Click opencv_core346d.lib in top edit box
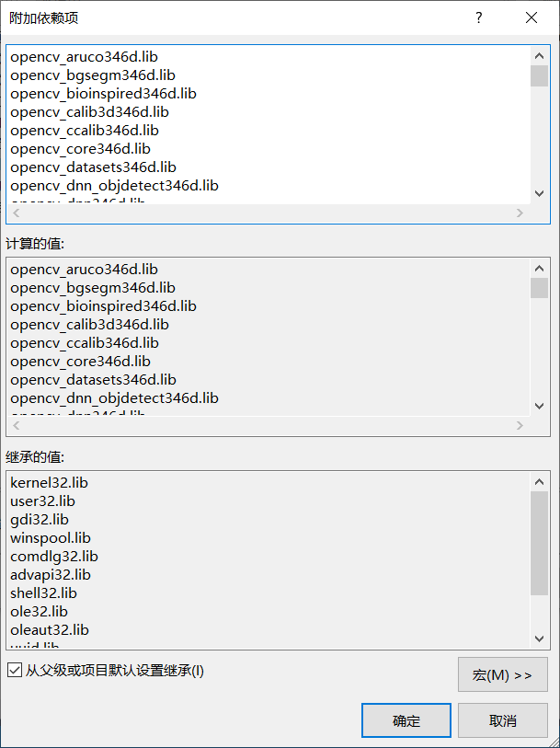This screenshot has height=748, width=560. pos(80,149)
